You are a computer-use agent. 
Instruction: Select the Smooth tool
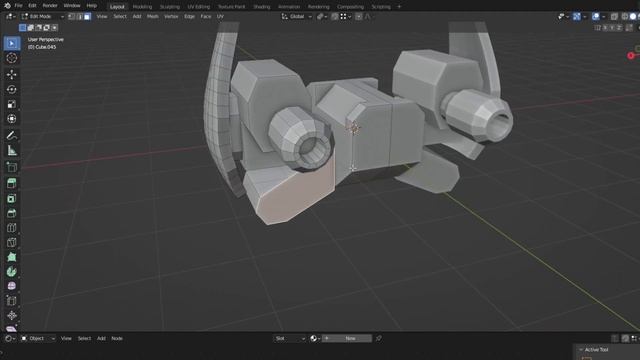pyautogui.click(x=12, y=286)
